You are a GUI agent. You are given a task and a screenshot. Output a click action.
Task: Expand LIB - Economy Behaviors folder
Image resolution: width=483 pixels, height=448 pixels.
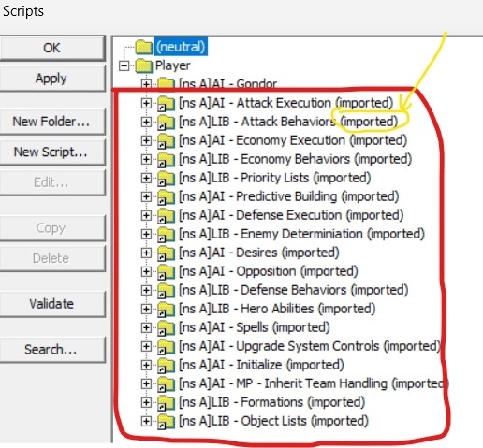tap(146, 159)
